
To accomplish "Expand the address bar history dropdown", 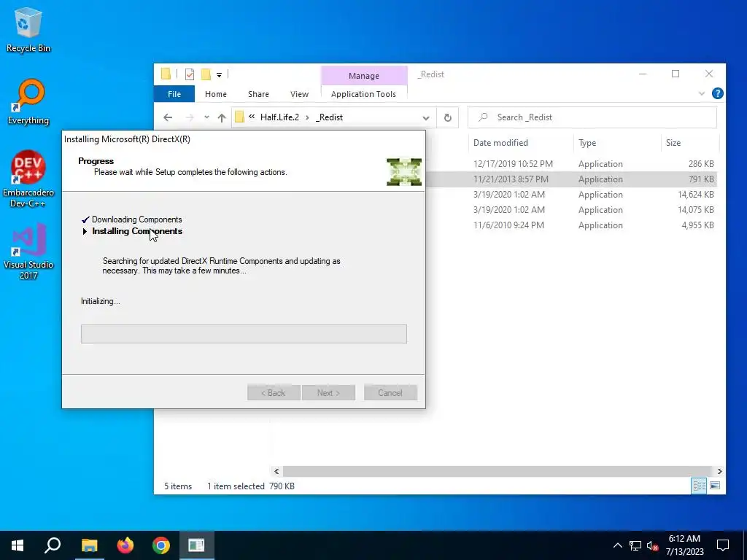I will click(x=426, y=118).
